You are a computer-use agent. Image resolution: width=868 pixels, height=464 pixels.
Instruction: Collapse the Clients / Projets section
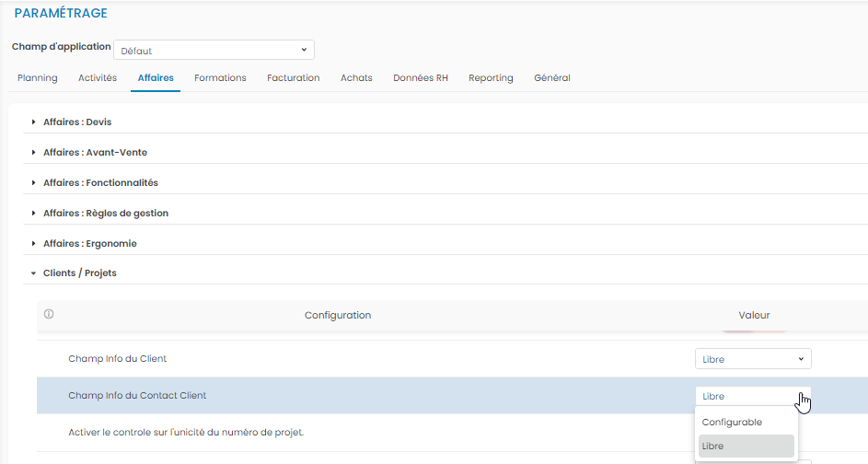pos(79,273)
